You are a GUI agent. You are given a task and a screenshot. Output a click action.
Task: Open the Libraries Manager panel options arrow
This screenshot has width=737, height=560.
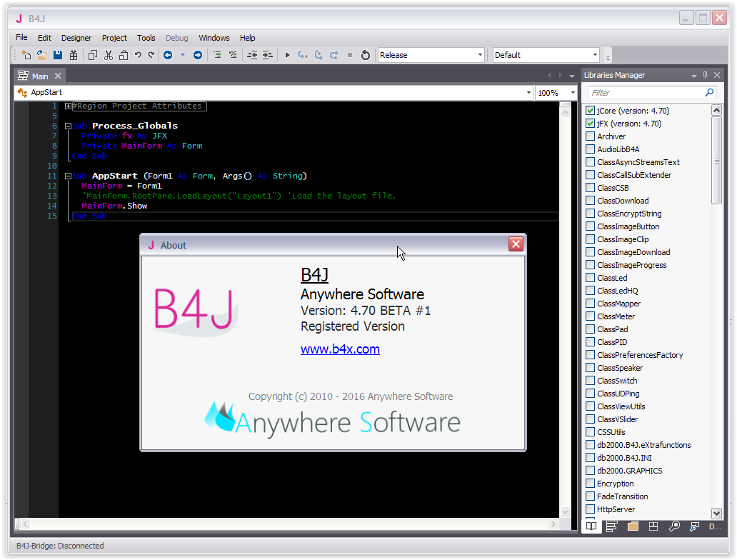693,75
